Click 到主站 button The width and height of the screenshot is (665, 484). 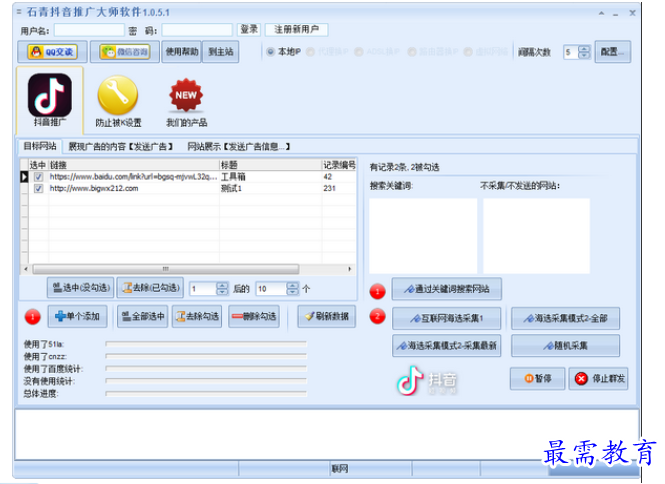(221, 52)
